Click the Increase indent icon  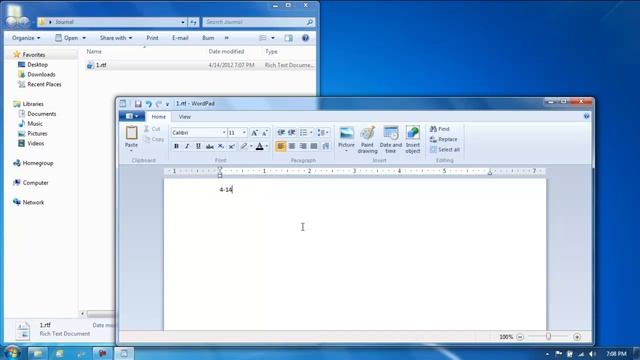(x=291, y=133)
